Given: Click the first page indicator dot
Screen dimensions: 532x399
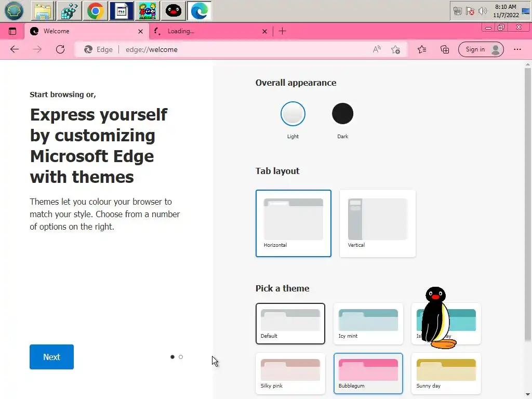Looking at the screenshot, I should pyautogui.click(x=172, y=357).
